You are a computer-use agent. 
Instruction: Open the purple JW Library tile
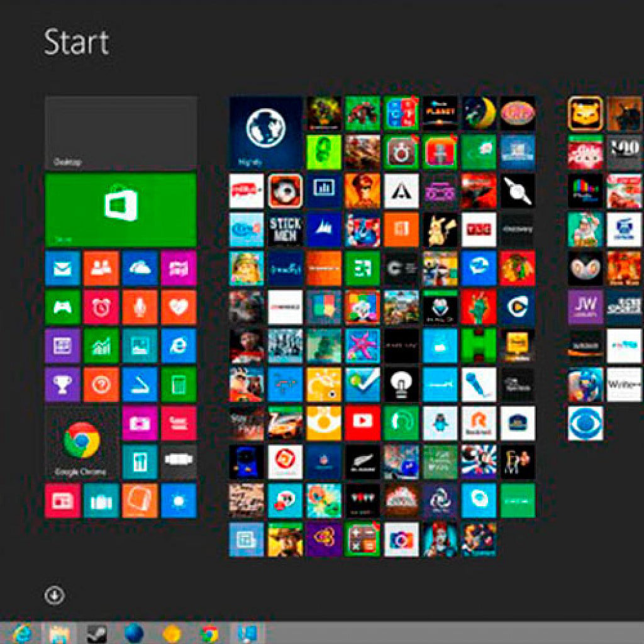point(586,307)
